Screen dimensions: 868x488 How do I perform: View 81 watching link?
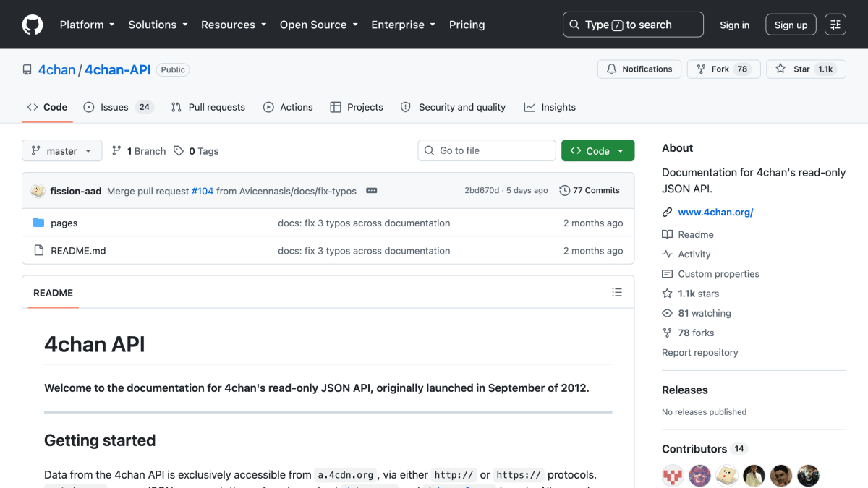point(697,313)
